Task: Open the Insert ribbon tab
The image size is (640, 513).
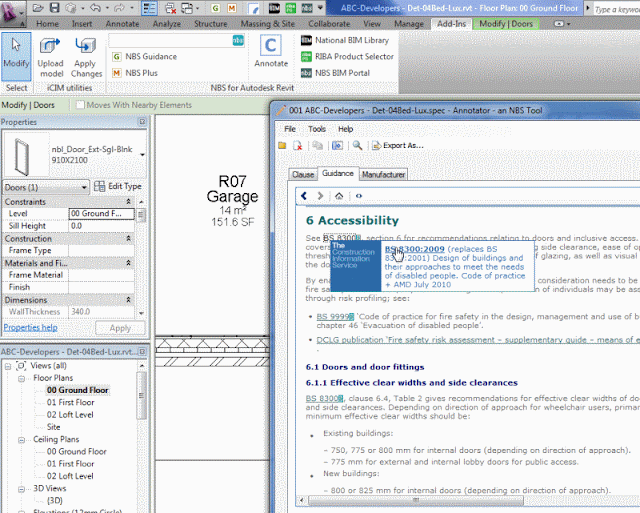Action: click(x=82, y=24)
